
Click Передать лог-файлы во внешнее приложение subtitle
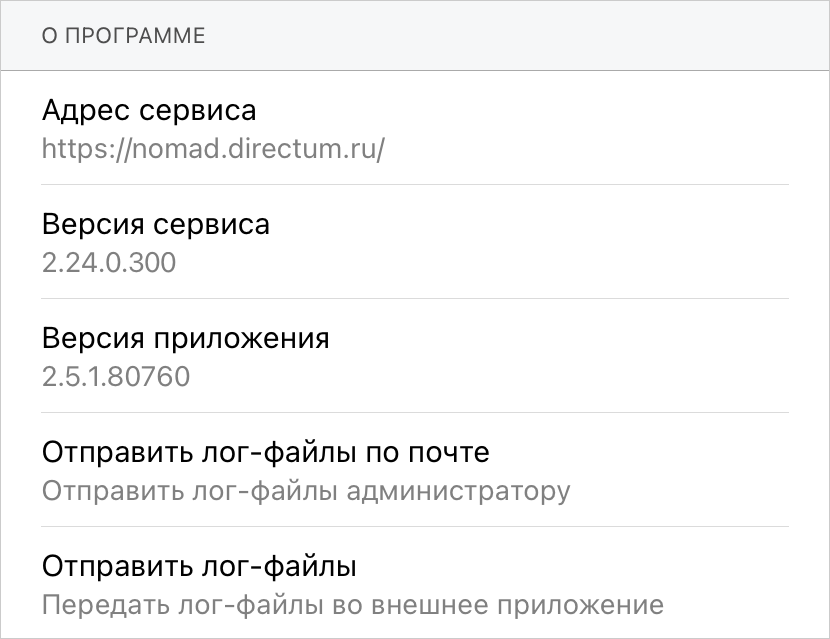[353, 605]
